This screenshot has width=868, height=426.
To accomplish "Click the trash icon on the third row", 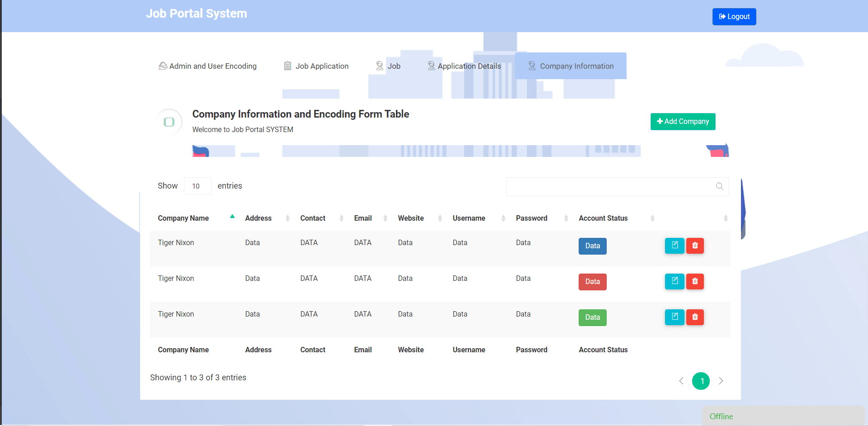I will point(695,317).
